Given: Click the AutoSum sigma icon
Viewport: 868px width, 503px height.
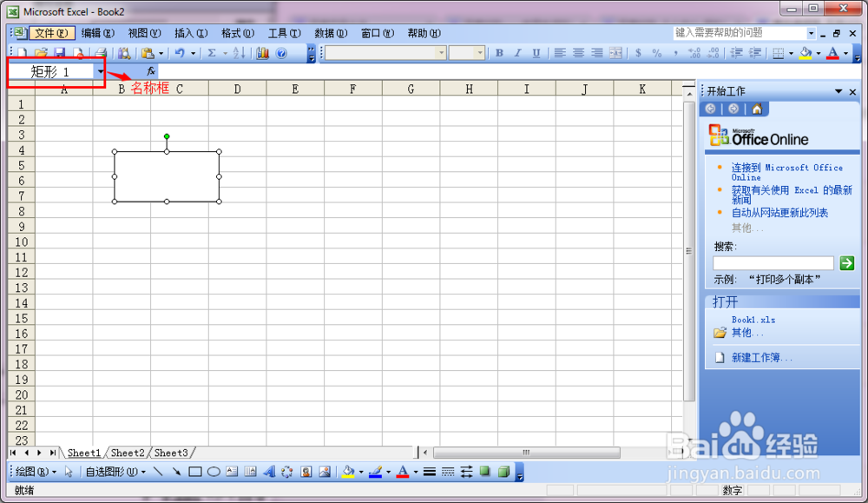Looking at the screenshot, I should click(212, 53).
